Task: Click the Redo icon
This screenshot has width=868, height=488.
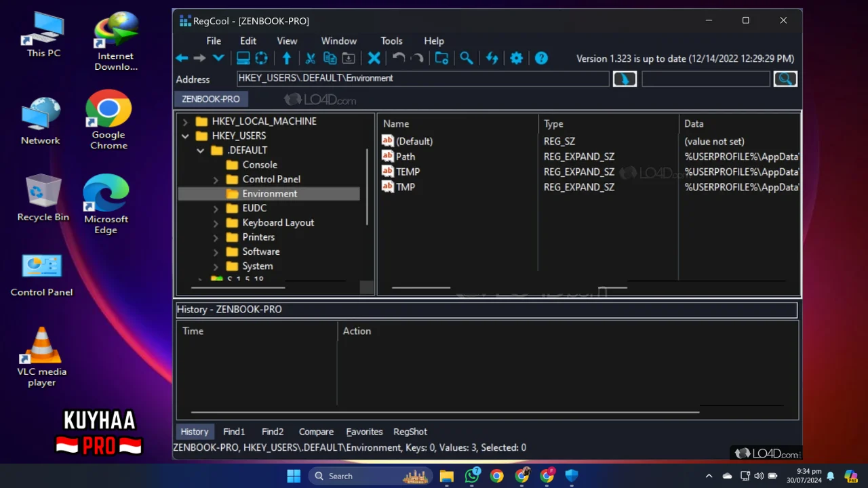Action: point(417,58)
